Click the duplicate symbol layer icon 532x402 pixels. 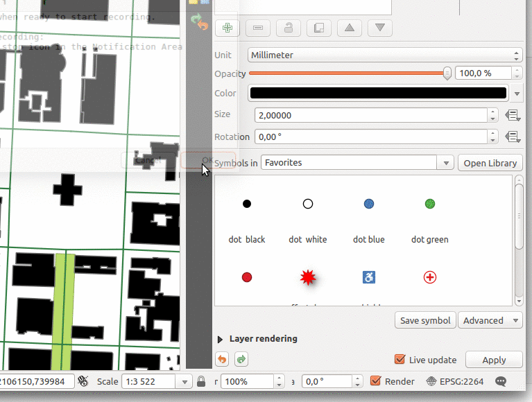point(319,28)
